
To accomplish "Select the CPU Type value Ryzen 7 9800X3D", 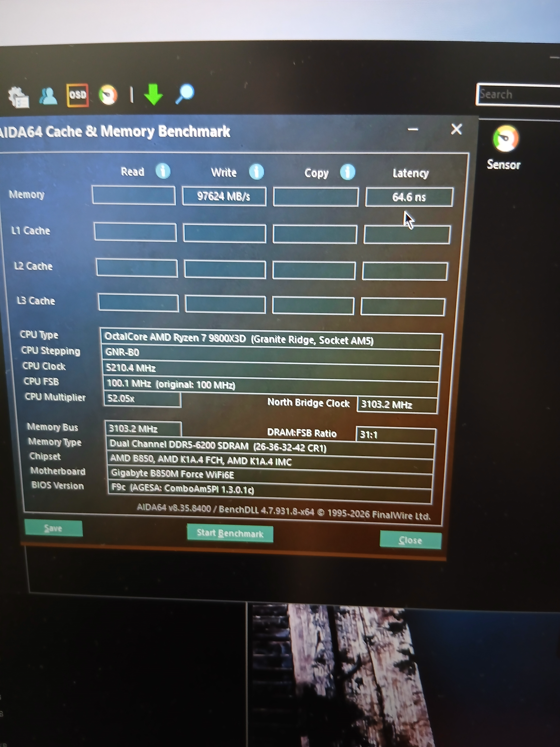I will coord(271,338).
